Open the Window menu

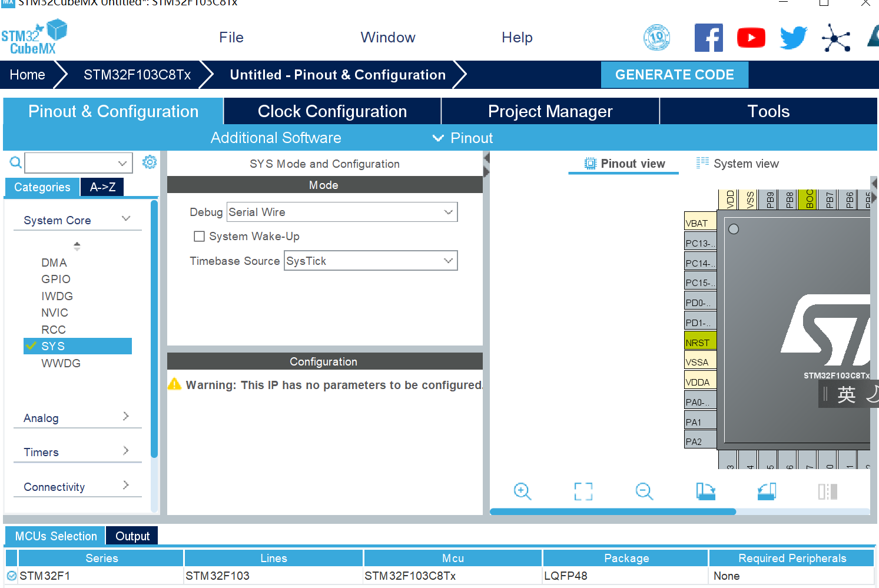point(388,38)
